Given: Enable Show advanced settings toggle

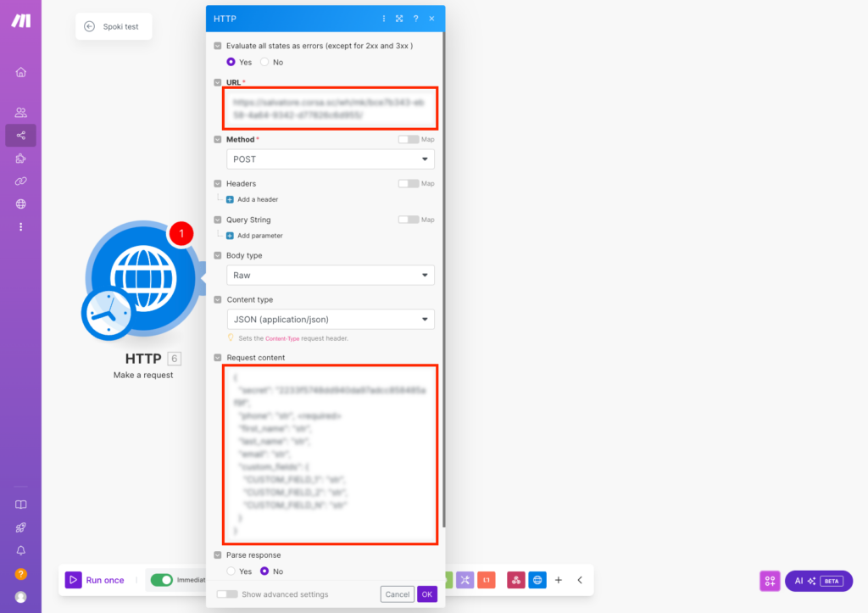Looking at the screenshot, I should [x=227, y=594].
